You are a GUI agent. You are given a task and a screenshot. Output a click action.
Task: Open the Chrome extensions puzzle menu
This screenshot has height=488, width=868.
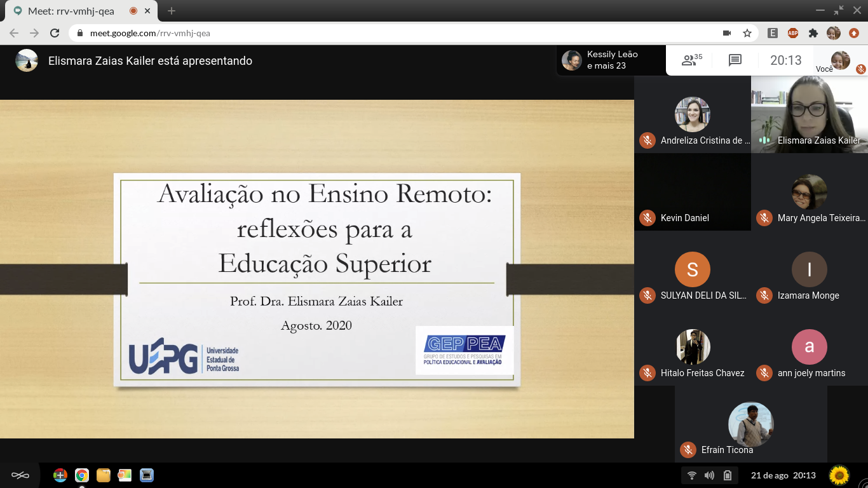[x=813, y=33]
